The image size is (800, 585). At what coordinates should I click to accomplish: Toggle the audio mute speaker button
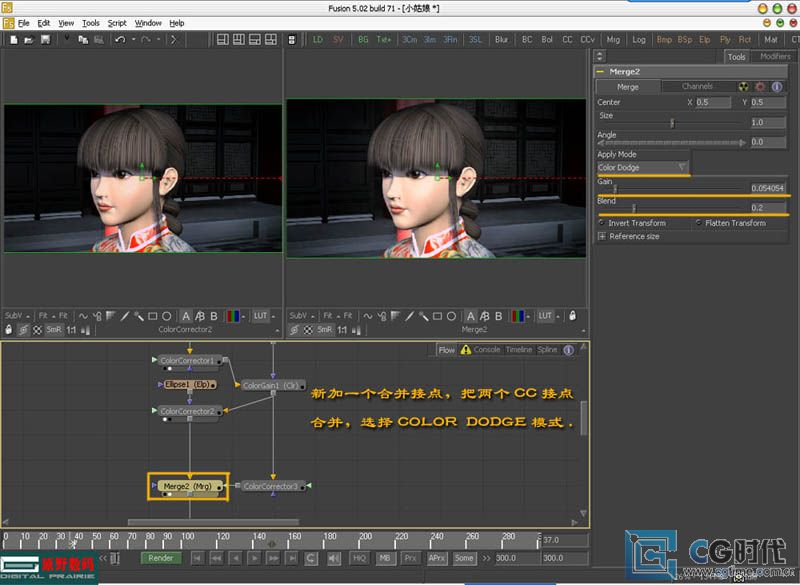334,558
